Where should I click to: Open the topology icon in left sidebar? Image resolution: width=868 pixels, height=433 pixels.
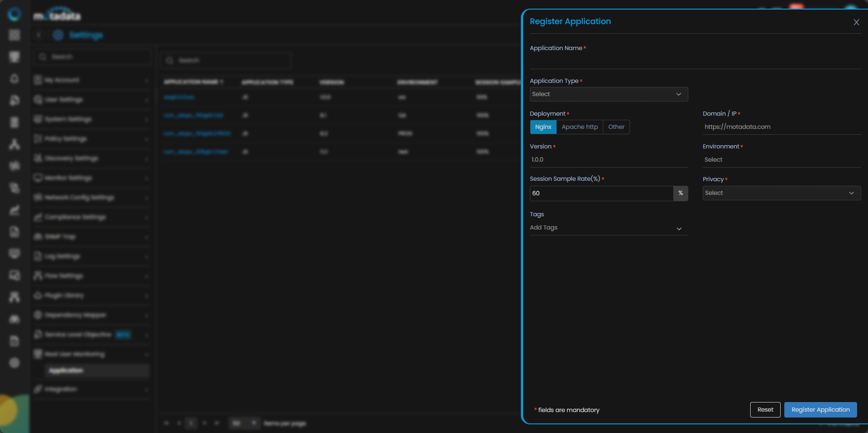15,144
